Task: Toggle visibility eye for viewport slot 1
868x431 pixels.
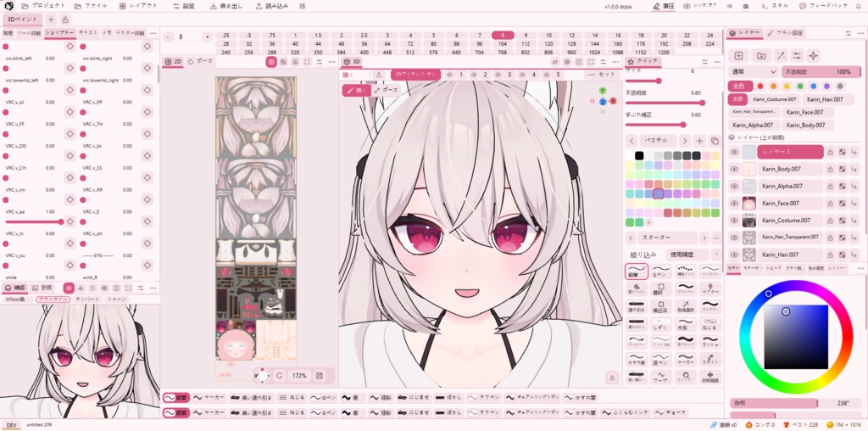Action: click(449, 75)
